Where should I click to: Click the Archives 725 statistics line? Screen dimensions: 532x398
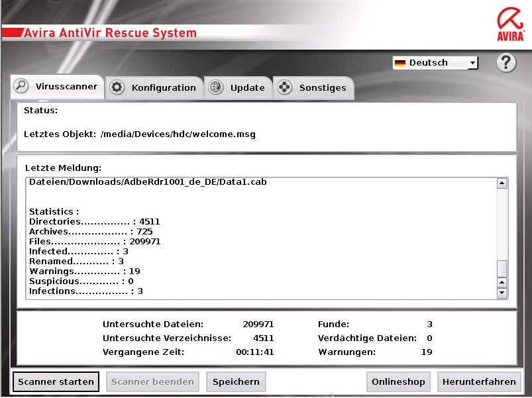(91, 232)
